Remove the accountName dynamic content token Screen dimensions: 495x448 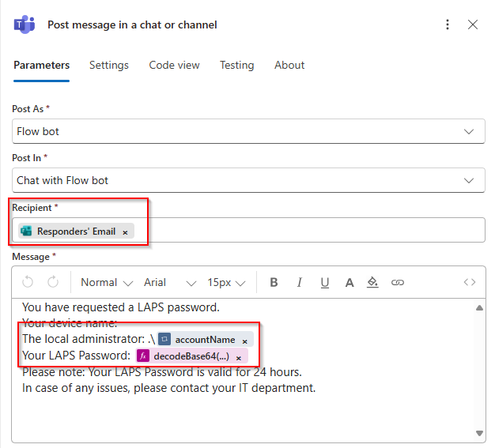pos(244,341)
